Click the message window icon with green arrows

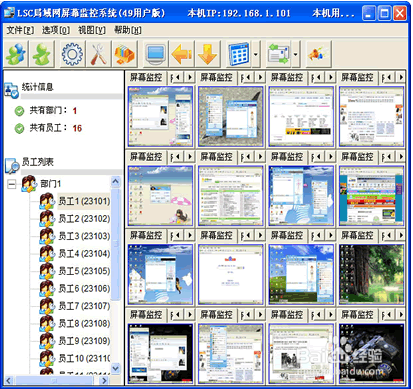coord(279,54)
